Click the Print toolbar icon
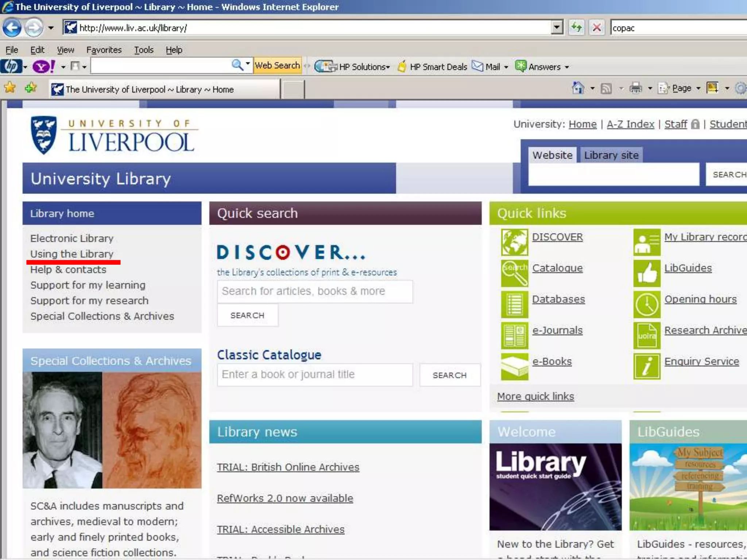 [636, 88]
